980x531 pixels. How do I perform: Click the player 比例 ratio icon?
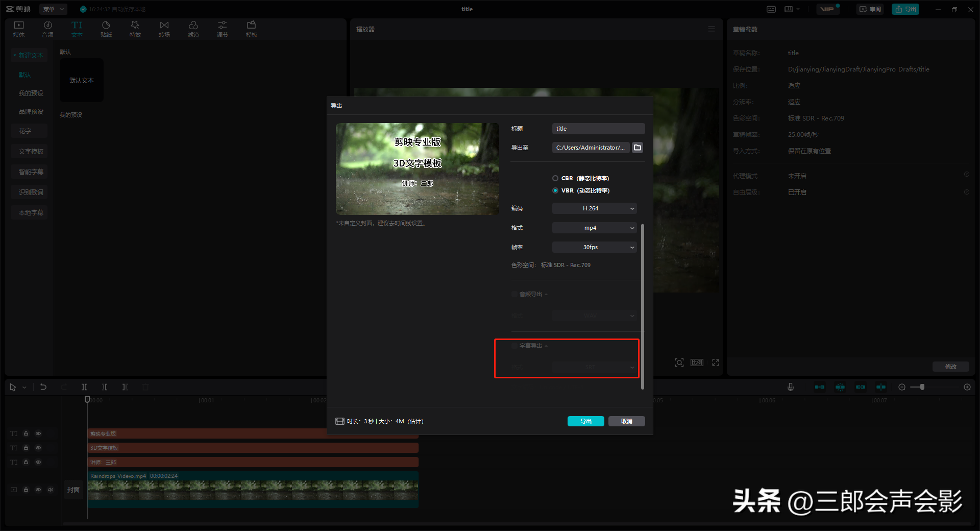pos(697,363)
